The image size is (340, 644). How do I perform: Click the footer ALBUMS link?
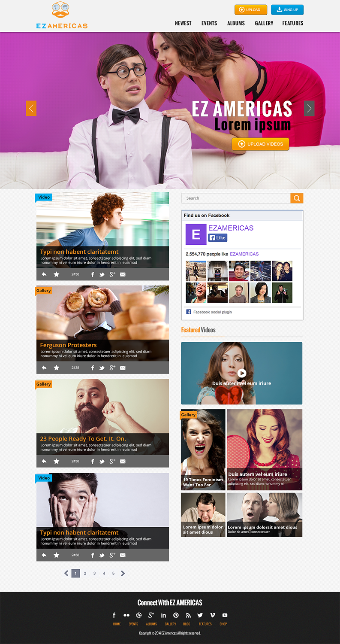tap(151, 624)
